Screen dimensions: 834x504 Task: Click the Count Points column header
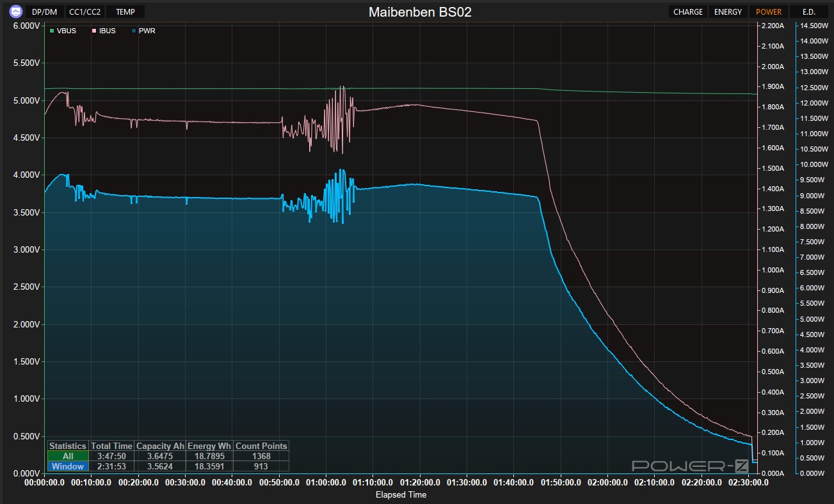point(261,446)
